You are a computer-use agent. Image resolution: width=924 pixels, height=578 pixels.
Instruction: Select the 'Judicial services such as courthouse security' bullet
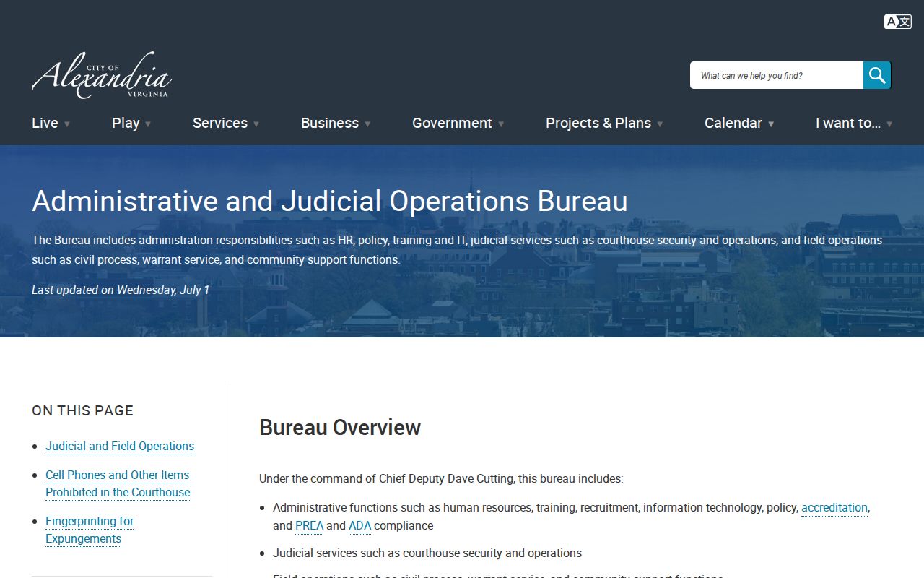(x=427, y=553)
